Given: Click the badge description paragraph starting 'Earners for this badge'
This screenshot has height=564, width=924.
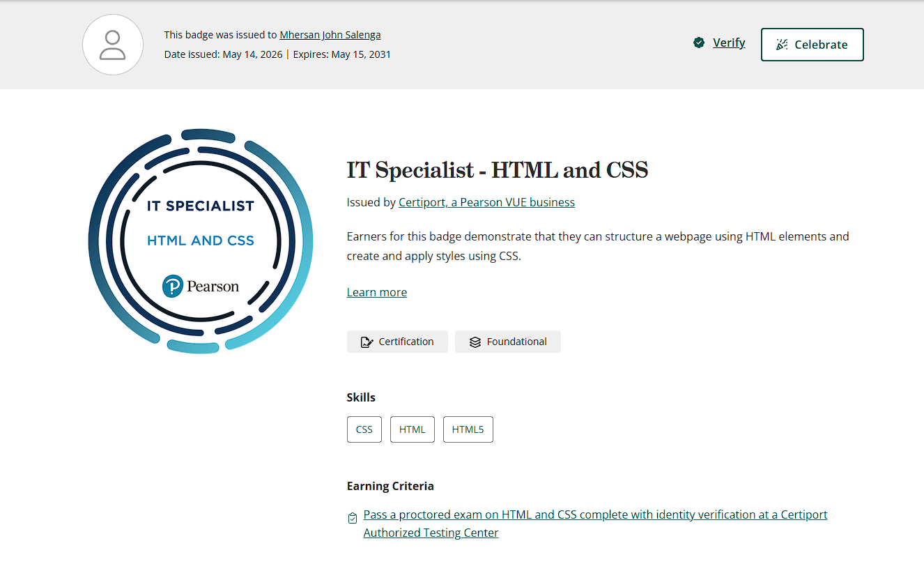Looking at the screenshot, I should tap(598, 246).
